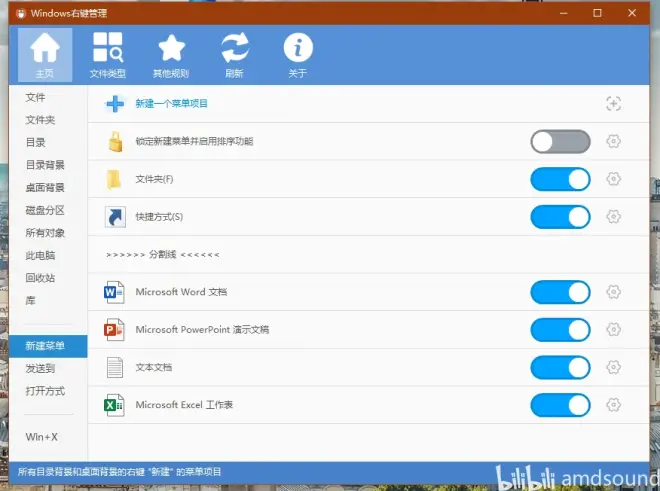Viewport: 660px width, 491px height.
Task: Open 回收站 sidebar entry
Action: (x=40, y=278)
